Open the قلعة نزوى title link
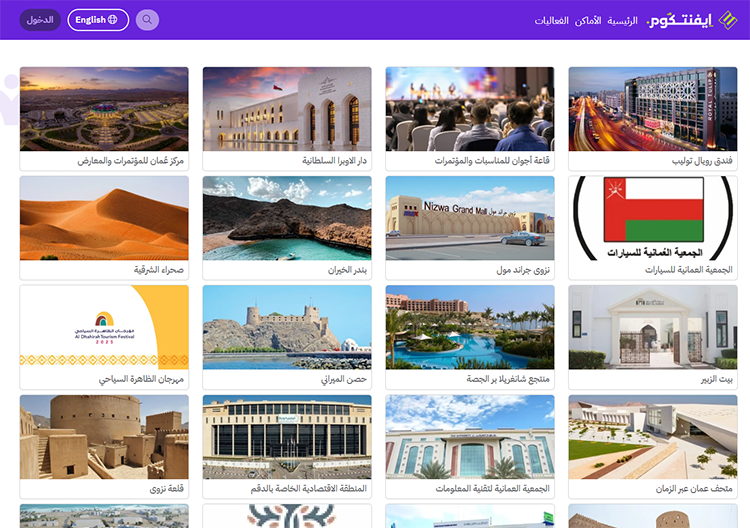Screen dimensions: 750x528 [167, 488]
